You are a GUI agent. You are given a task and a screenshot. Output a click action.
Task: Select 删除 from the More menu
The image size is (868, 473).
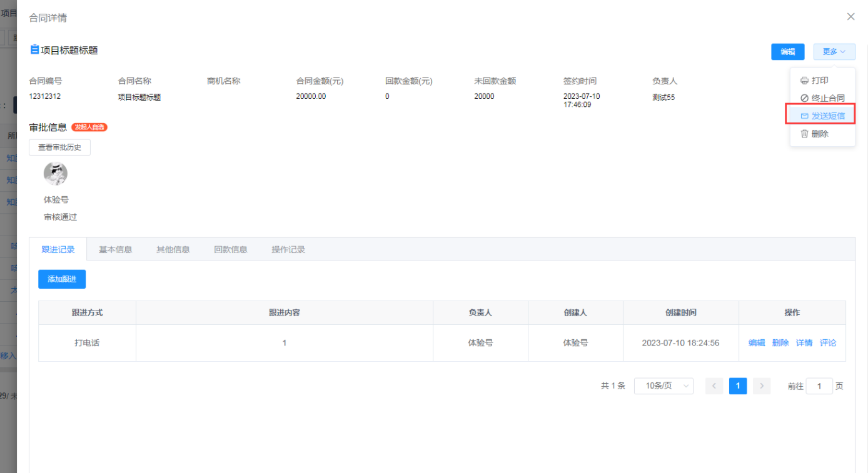pos(821,132)
